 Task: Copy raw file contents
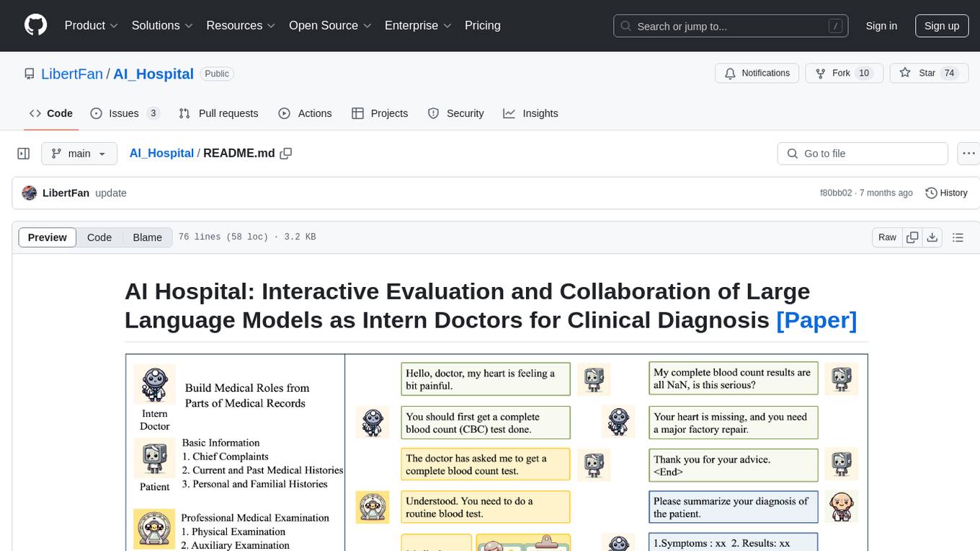point(912,237)
